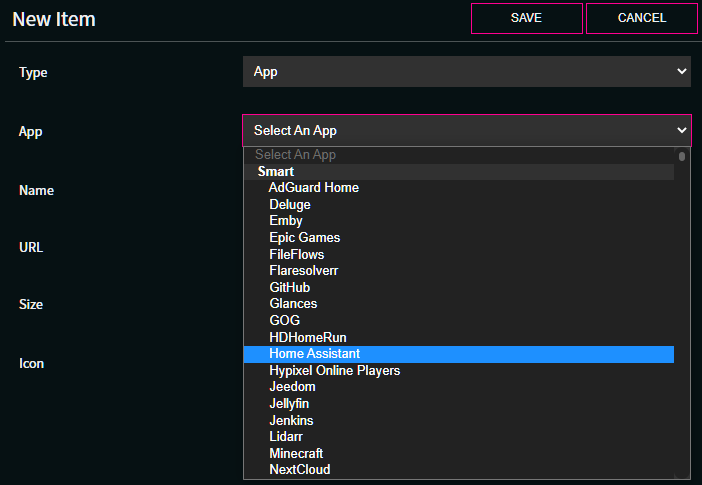Choose Home Assistant from app list
Image resolution: width=702 pixels, height=485 pixels.
coord(458,354)
